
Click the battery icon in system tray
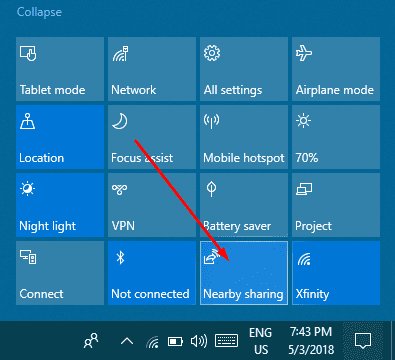(x=175, y=342)
